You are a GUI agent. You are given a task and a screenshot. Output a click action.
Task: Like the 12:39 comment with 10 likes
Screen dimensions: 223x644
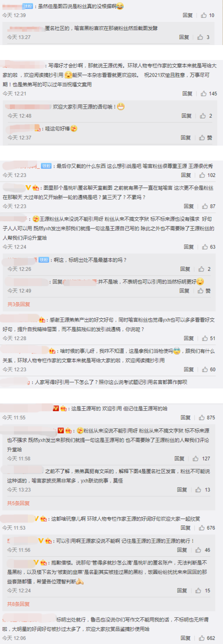204,15
